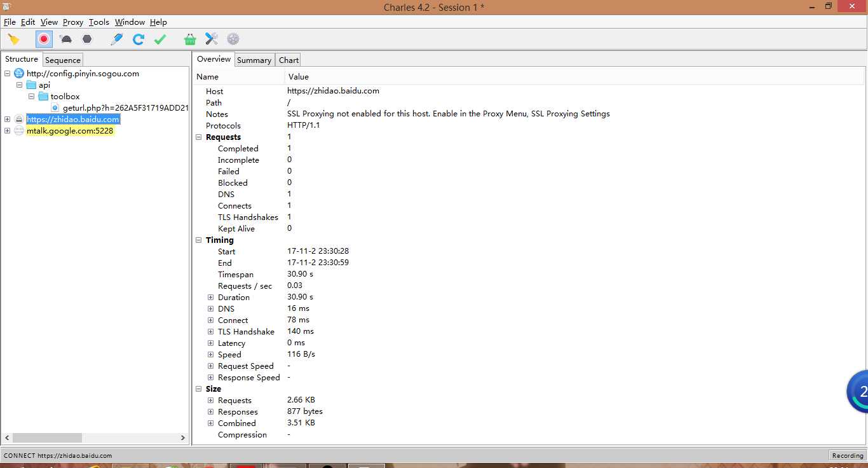Image resolution: width=868 pixels, height=468 pixels.
Task: Select the http://config.pinyin.sogou.com host
Action: tap(83, 73)
